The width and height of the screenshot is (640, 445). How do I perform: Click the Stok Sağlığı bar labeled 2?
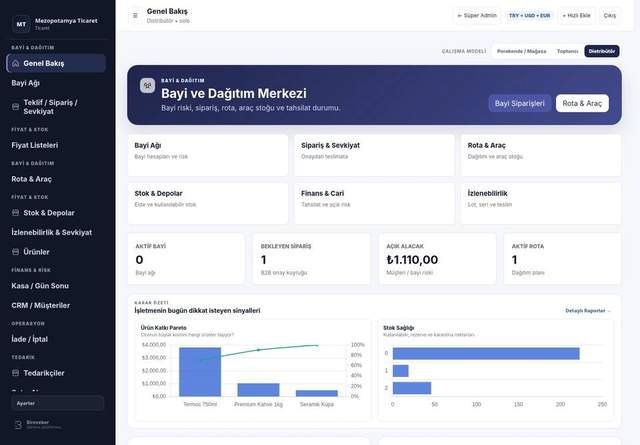point(412,388)
